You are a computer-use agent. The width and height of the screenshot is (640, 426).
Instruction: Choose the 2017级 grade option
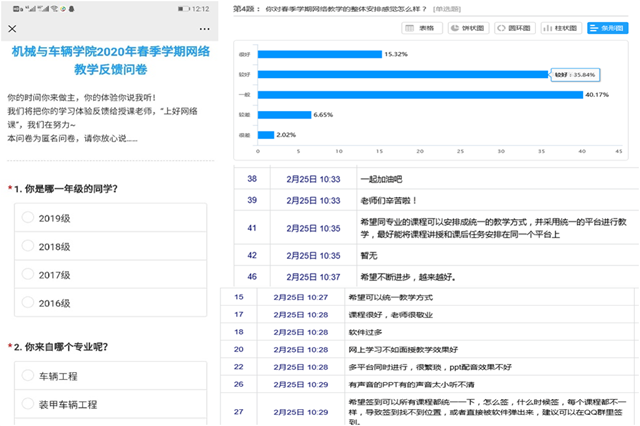coord(26,275)
